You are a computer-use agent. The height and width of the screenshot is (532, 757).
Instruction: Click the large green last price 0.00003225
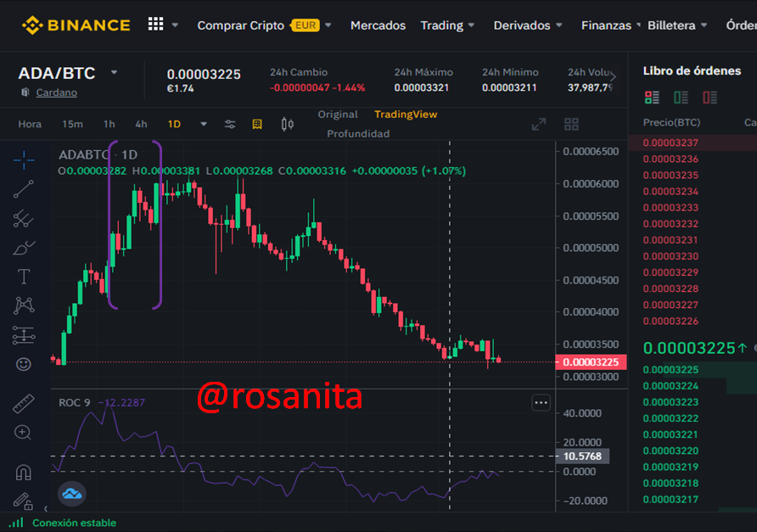[x=688, y=348]
